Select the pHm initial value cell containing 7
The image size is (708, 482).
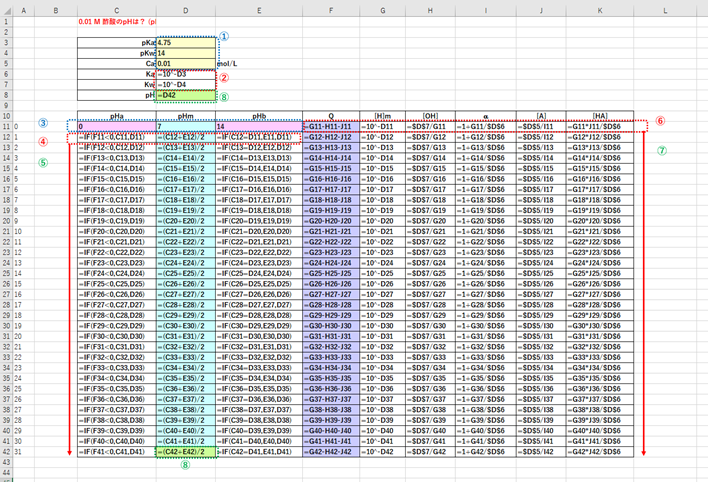[x=186, y=126]
